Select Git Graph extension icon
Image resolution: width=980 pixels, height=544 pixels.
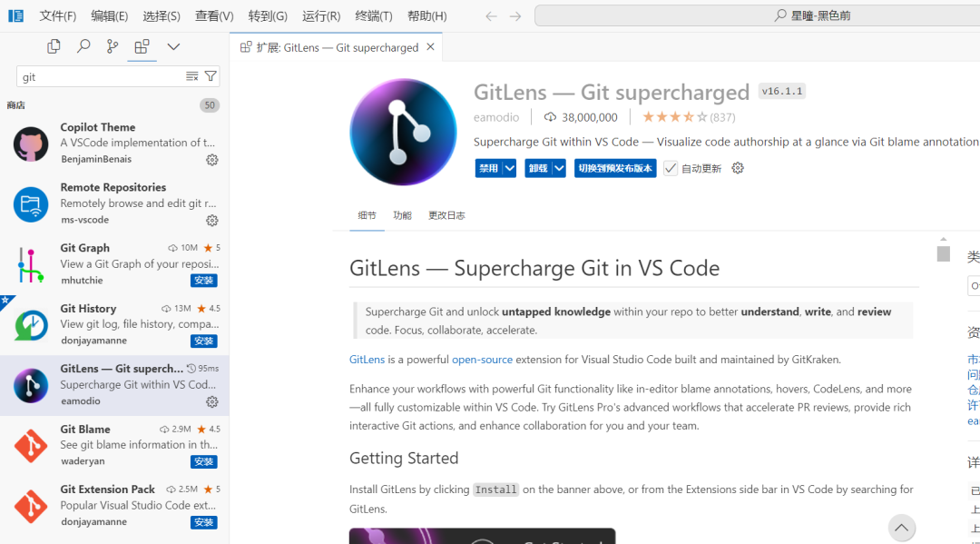tap(31, 265)
